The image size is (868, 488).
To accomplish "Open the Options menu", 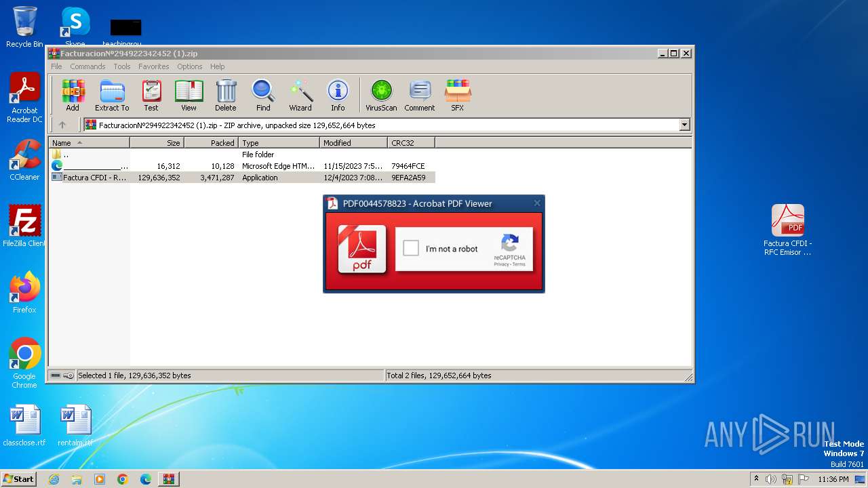I will [190, 66].
